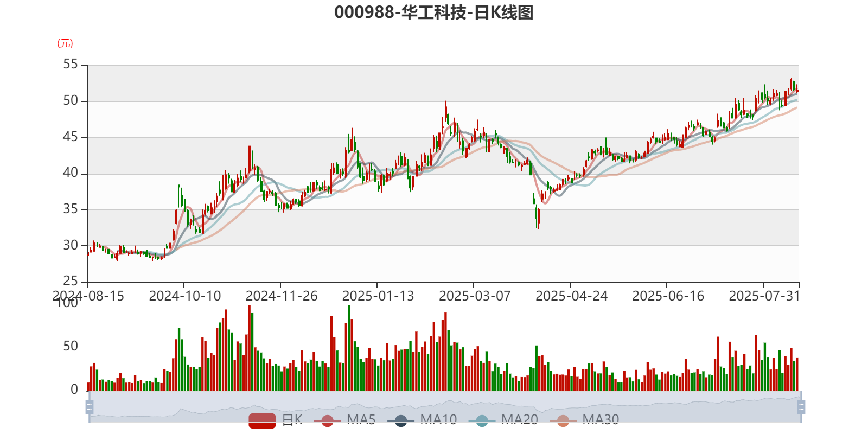Screen dimensions: 868x434
Task: Toggle the MA20 line legend
Action: 503,420
